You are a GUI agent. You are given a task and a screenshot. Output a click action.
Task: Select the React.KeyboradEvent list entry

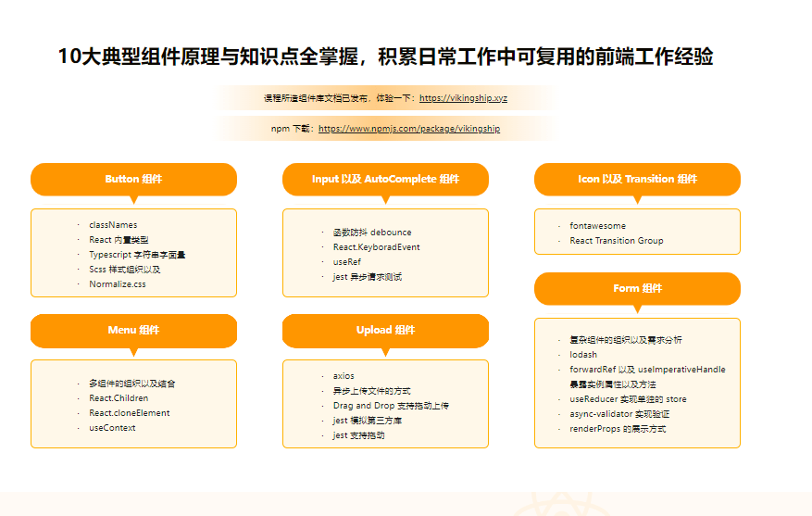(x=377, y=247)
